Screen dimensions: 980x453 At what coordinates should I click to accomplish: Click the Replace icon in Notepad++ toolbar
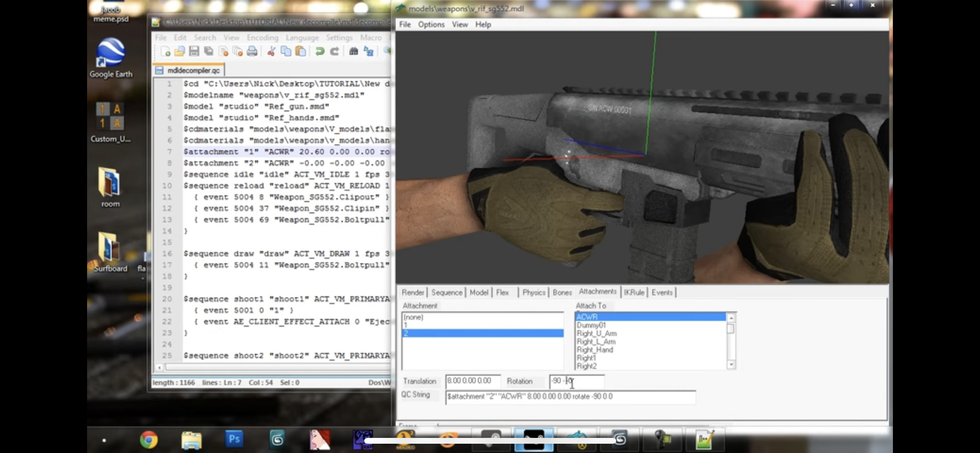click(x=368, y=51)
